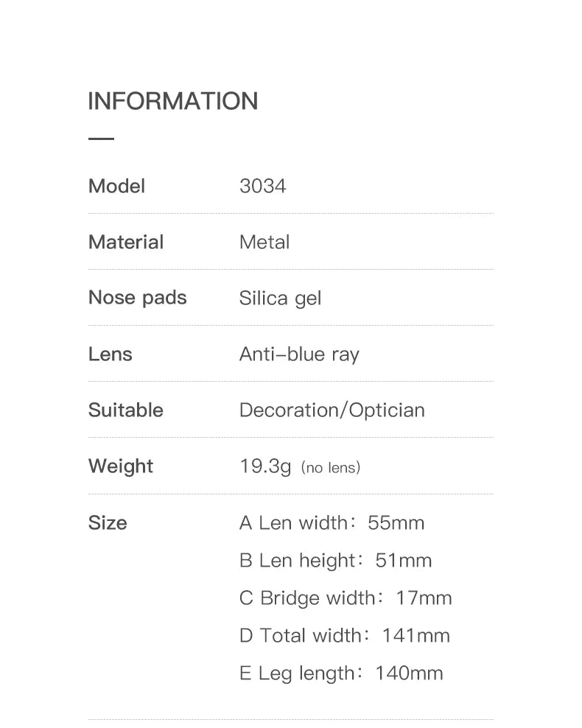Click the Silica gel value
The height and width of the screenshot is (728, 582).
280,298
